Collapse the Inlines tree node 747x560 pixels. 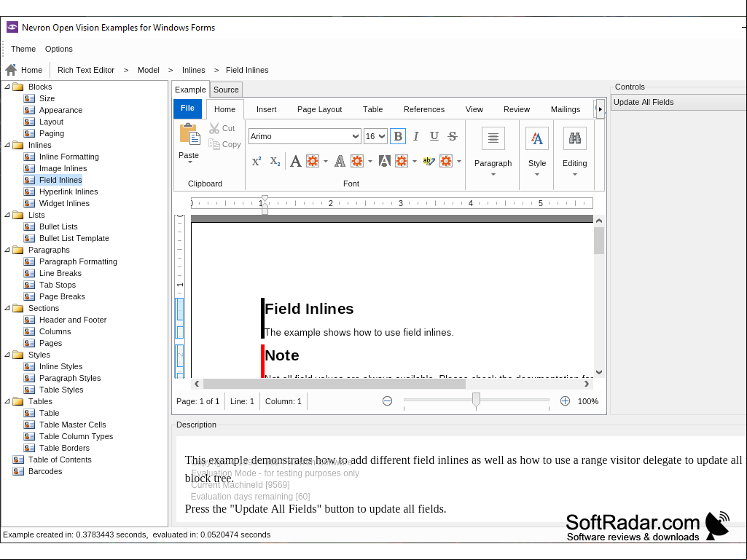[x=7, y=145]
